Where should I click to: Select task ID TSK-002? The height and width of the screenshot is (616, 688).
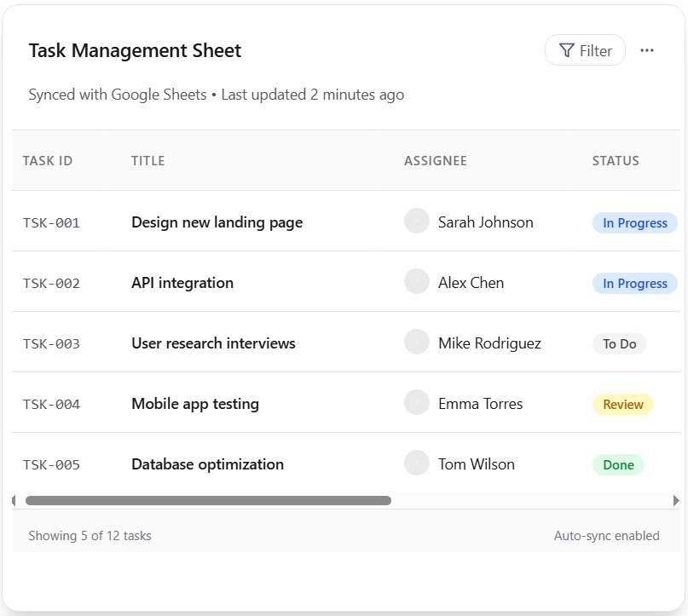click(51, 284)
